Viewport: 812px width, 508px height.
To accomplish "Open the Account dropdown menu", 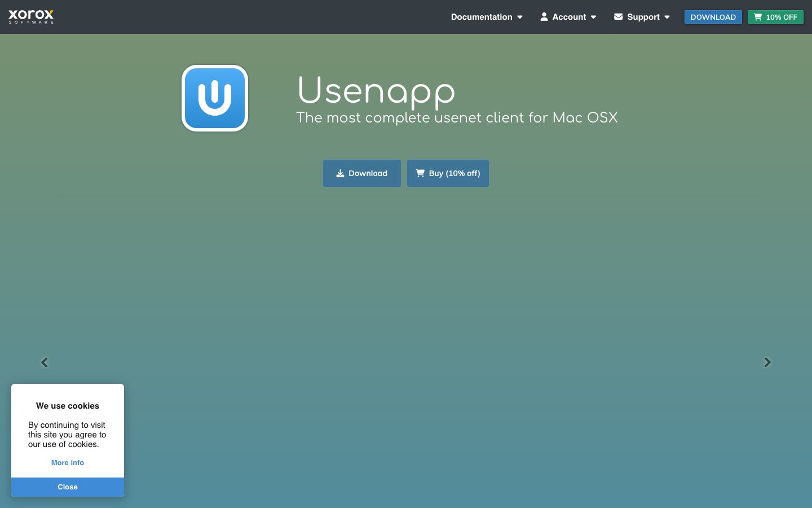I will [x=568, y=17].
